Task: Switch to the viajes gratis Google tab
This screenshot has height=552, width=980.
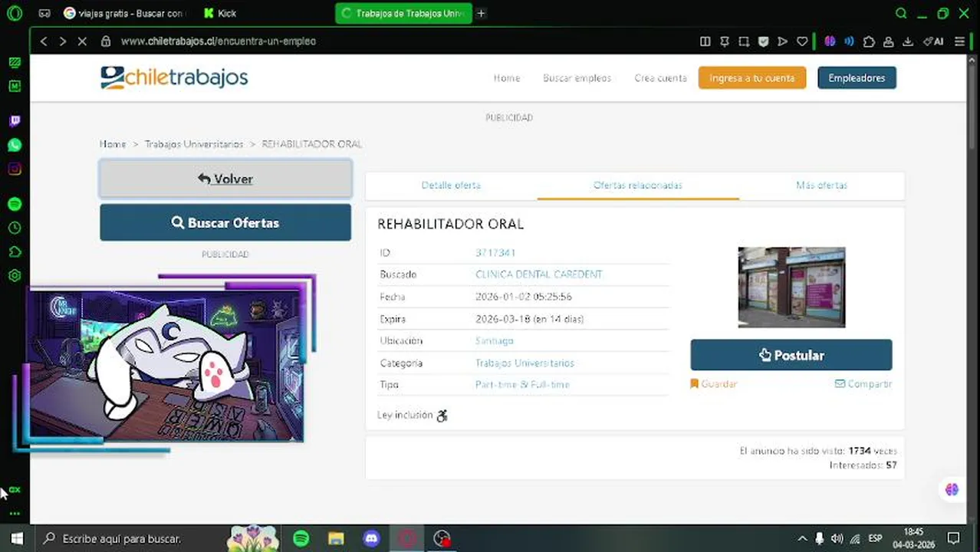Action: (124, 13)
